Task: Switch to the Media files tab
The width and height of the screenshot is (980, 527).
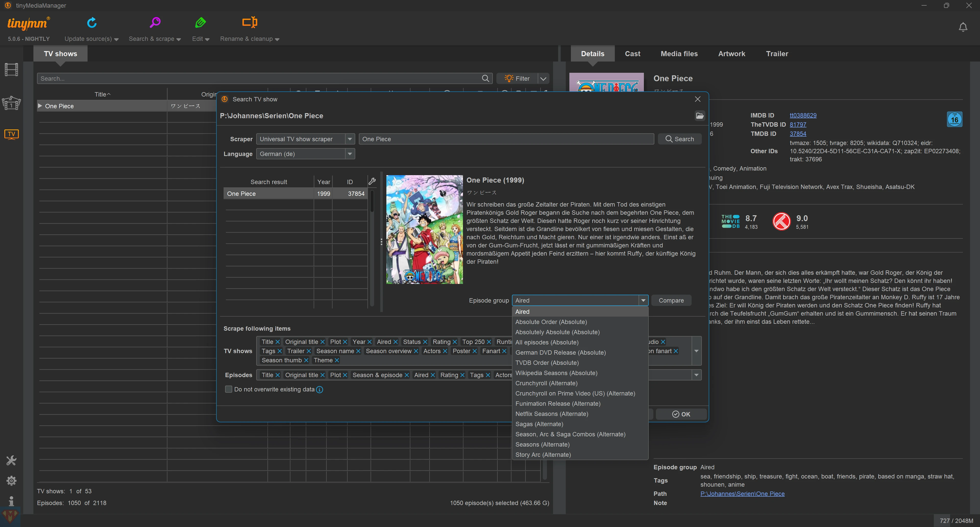Action: click(679, 54)
